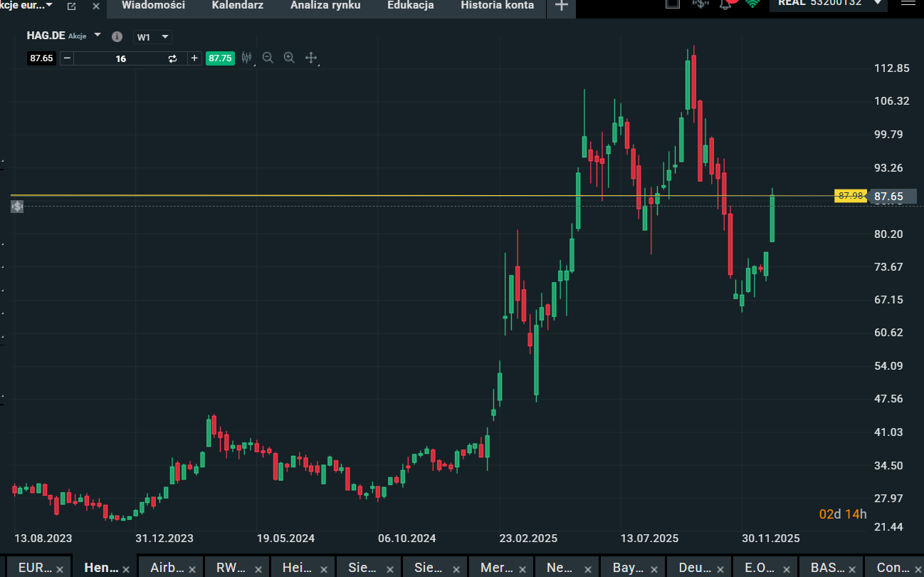Click the volume swap arrows icon

[172, 58]
